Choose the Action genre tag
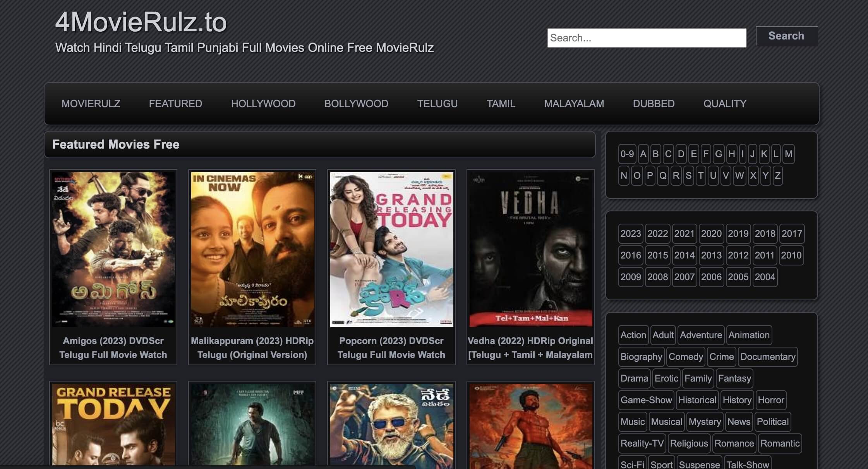 (633, 335)
